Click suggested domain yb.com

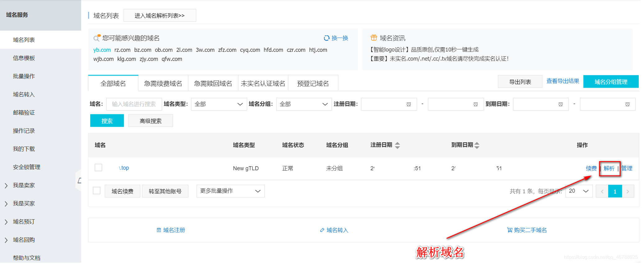point(102,50)
